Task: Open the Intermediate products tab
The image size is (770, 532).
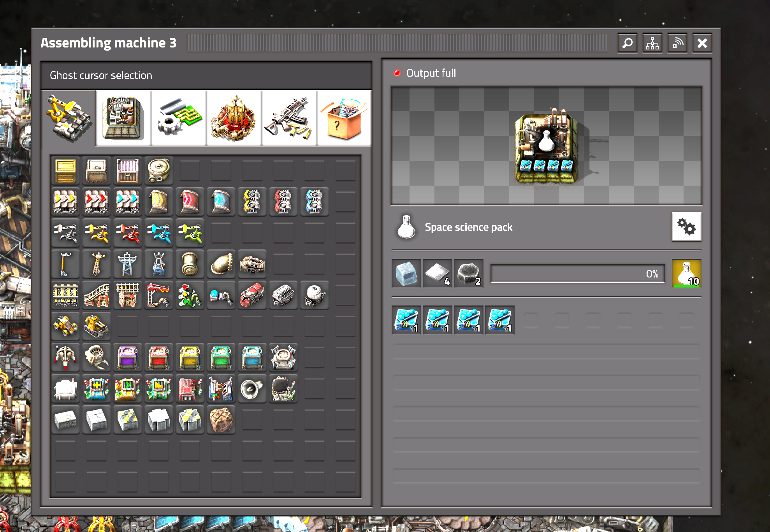Action: [179, 118]
